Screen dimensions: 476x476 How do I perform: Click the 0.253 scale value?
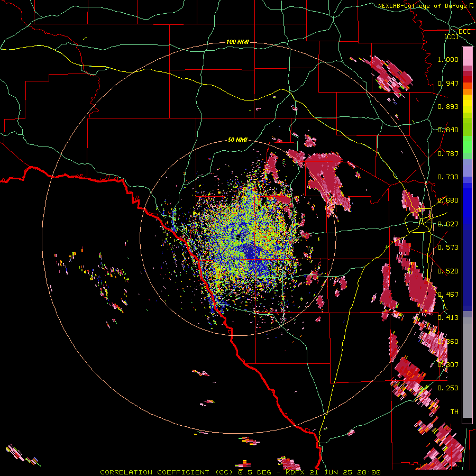[448, 388]
